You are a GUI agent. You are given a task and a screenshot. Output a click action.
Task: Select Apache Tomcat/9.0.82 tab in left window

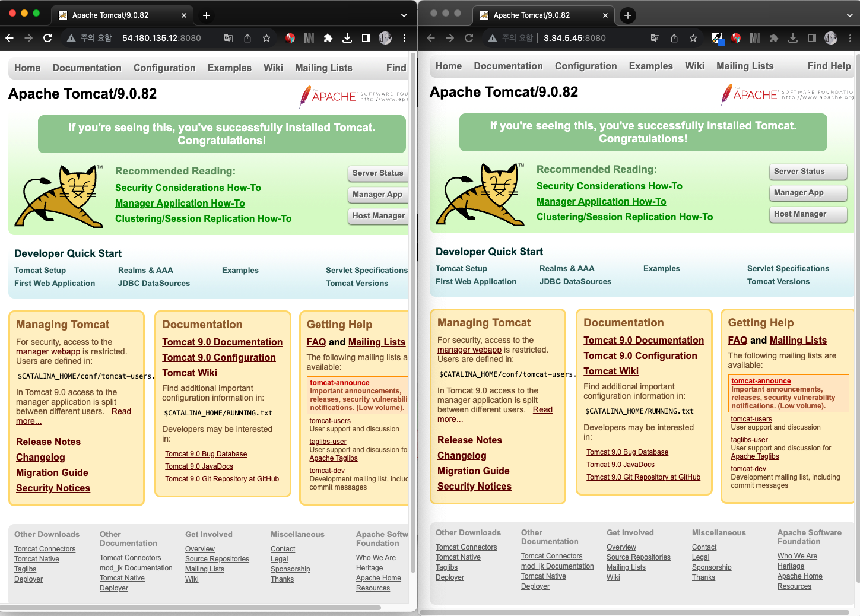tap(123, 15)
